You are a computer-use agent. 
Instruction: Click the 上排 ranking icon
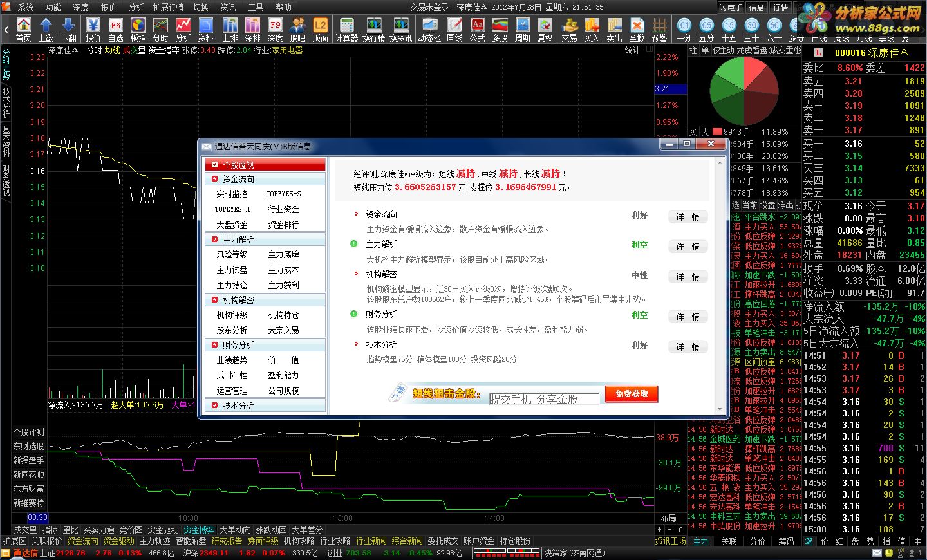click(x=230, y=29)
